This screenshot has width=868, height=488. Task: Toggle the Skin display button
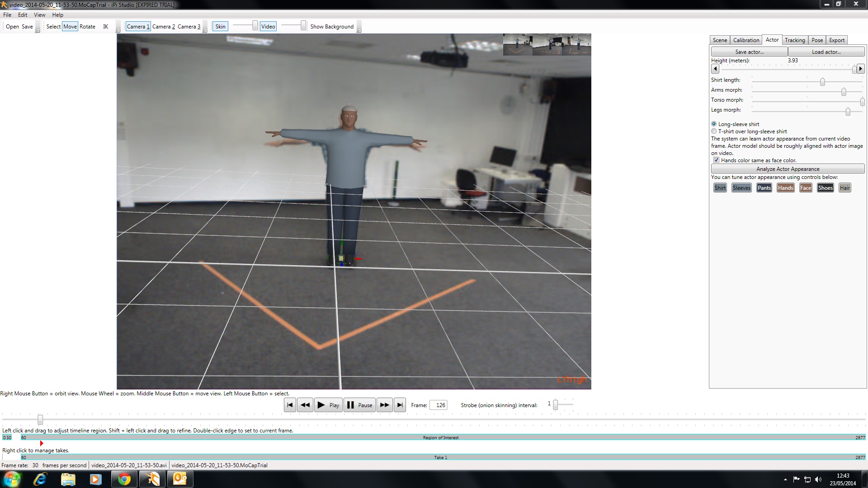[x=220, y=27]
